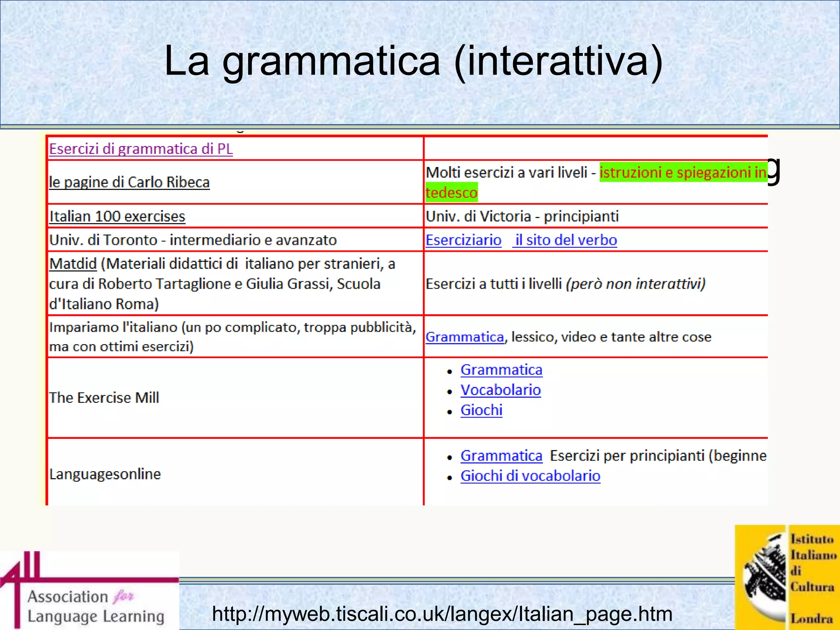Image resolution: width=840 pixels, height=630 pixels.
Task: Open the Eserciziario link
Action: coord(463,240)
